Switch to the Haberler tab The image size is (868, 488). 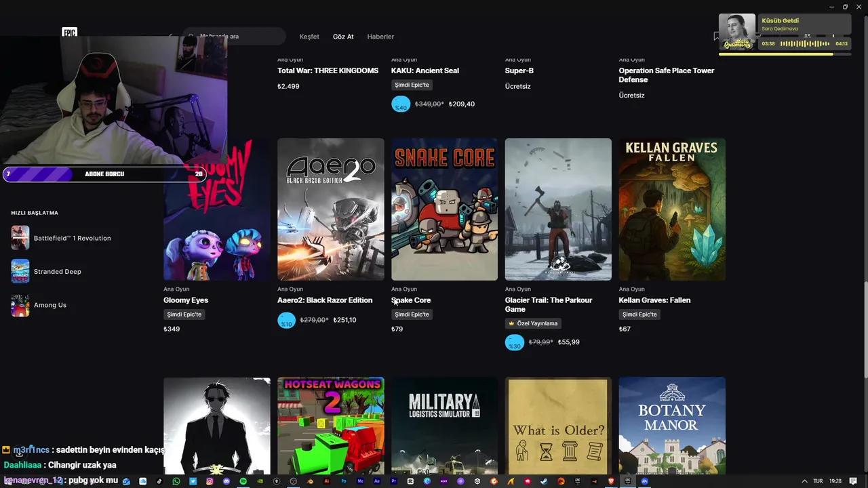point(380,37)
